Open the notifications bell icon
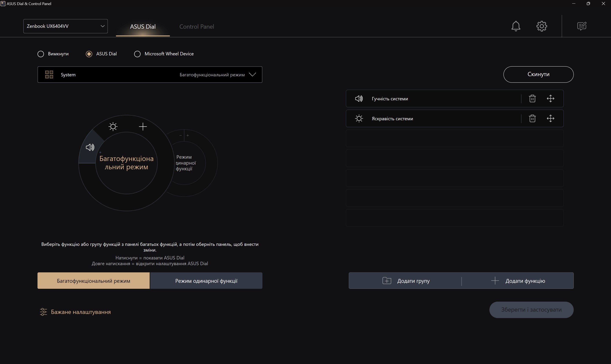Screen dimensions: 611x364 [x=515, y=26]
